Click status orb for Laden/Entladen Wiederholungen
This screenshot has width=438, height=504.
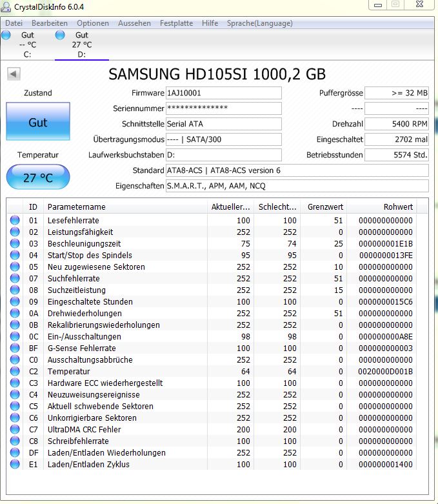coord(15,452)
